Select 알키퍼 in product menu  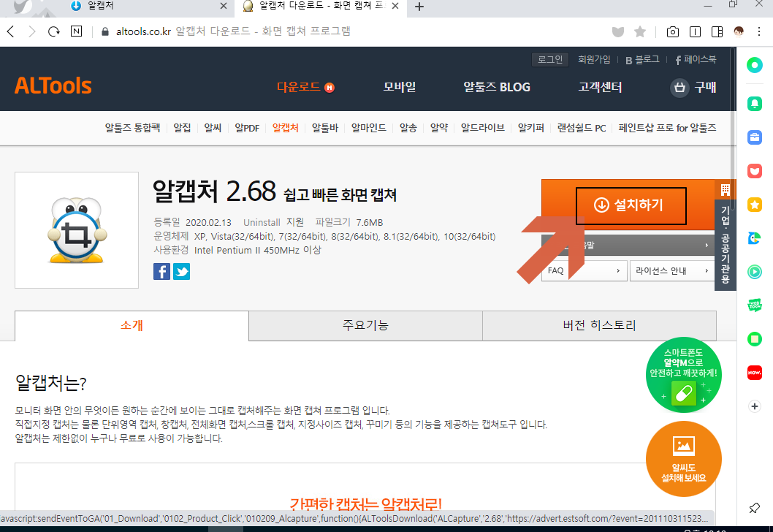point(531,128)
